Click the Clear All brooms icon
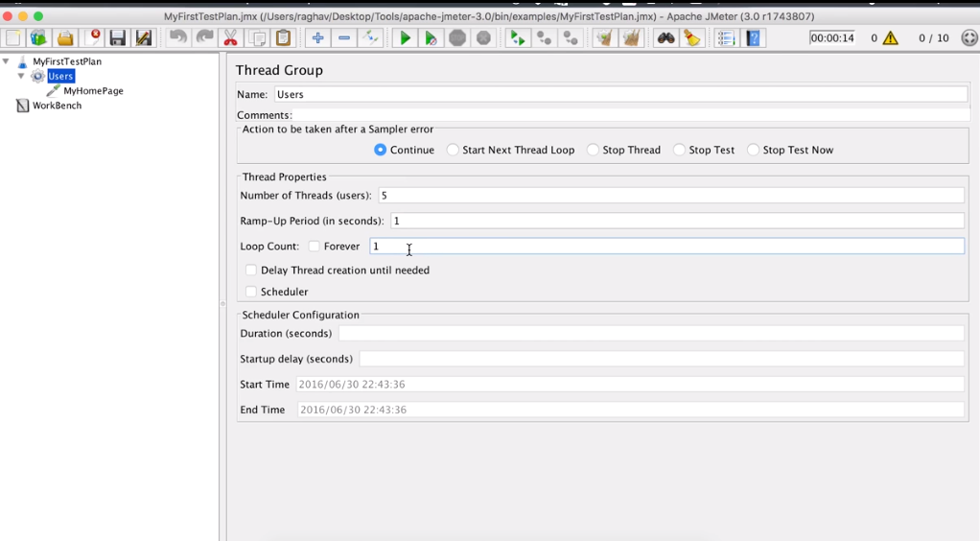The image size is (980, 541). pyautogui.click(x=631, y=38)
